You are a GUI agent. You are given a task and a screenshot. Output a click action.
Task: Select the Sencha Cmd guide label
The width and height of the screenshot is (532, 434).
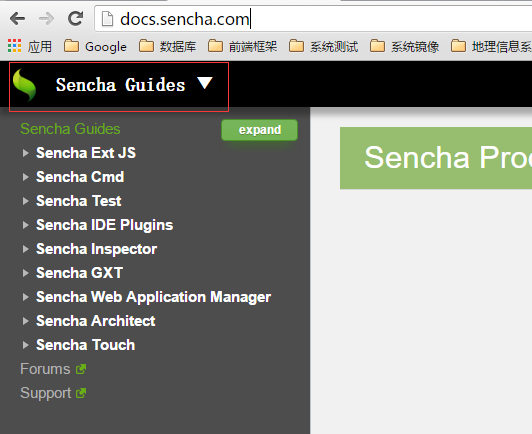[80, 177]
